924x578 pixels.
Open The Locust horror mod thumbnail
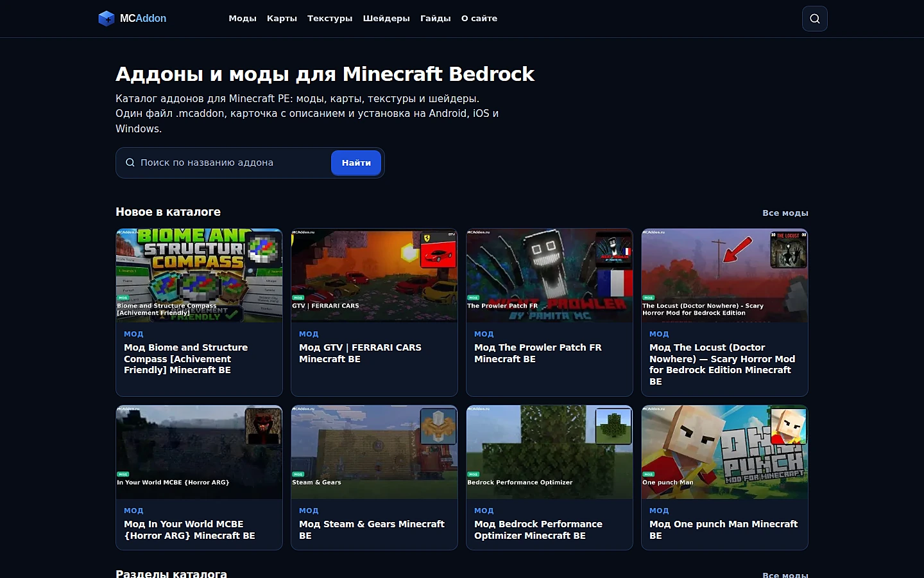(724, 276)
